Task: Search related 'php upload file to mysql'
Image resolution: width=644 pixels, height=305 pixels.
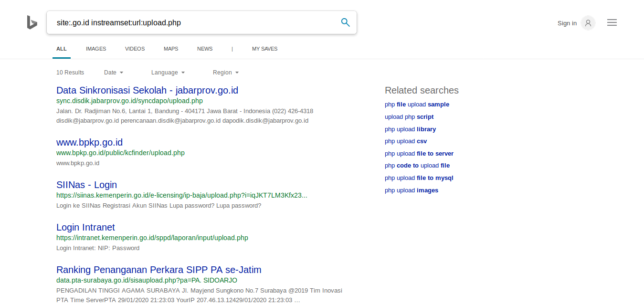Action: 419,178
